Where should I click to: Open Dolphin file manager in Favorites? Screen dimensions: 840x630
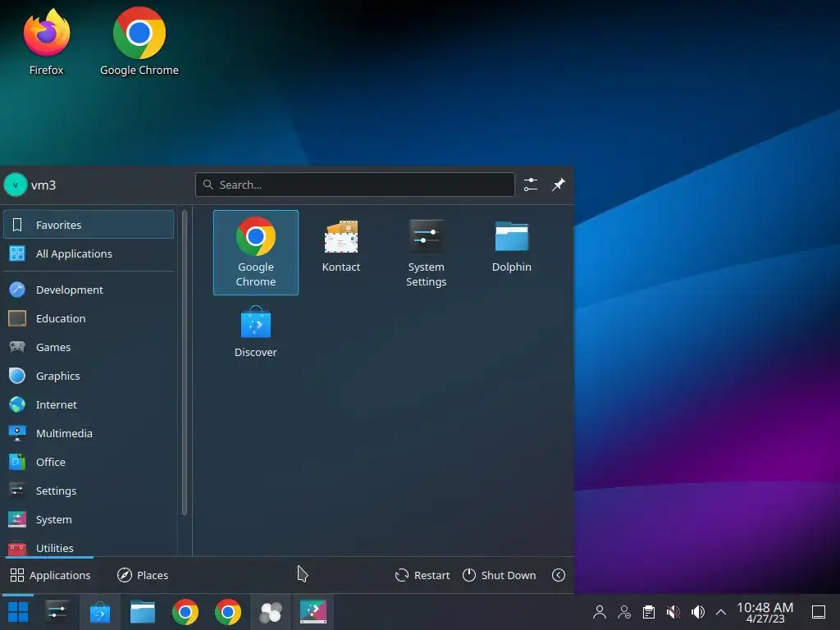click(x=512, y=246)
